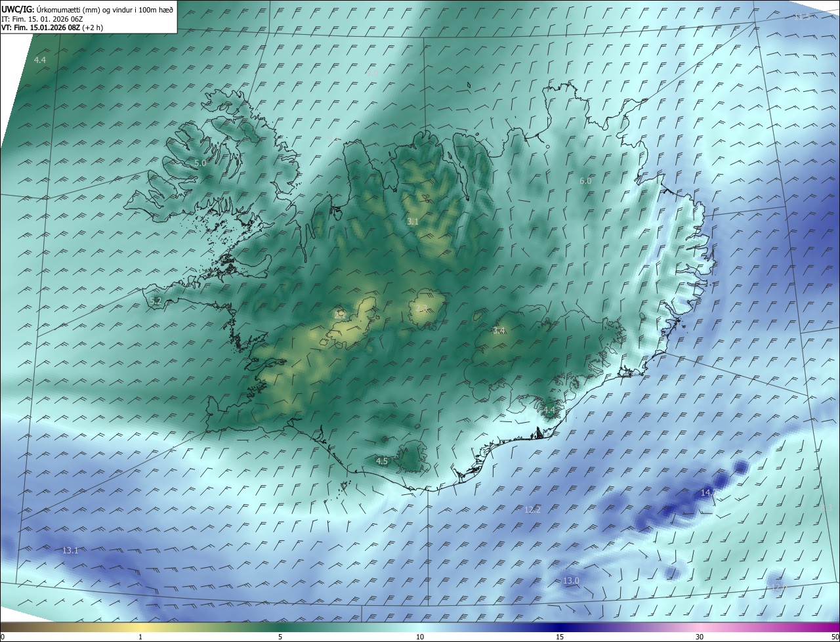The image size is (840, 642).
Task: Click the 2.1 value on the map
Action: pos(340,315)
